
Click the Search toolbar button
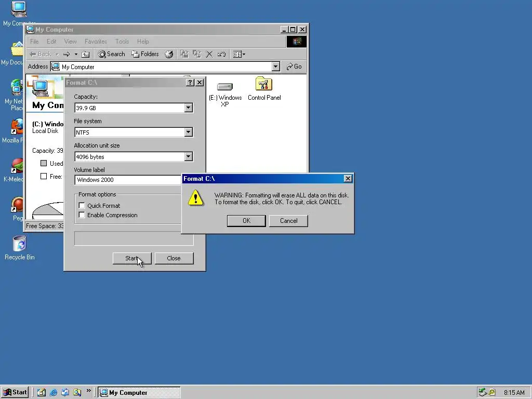[x=111, y=54]
